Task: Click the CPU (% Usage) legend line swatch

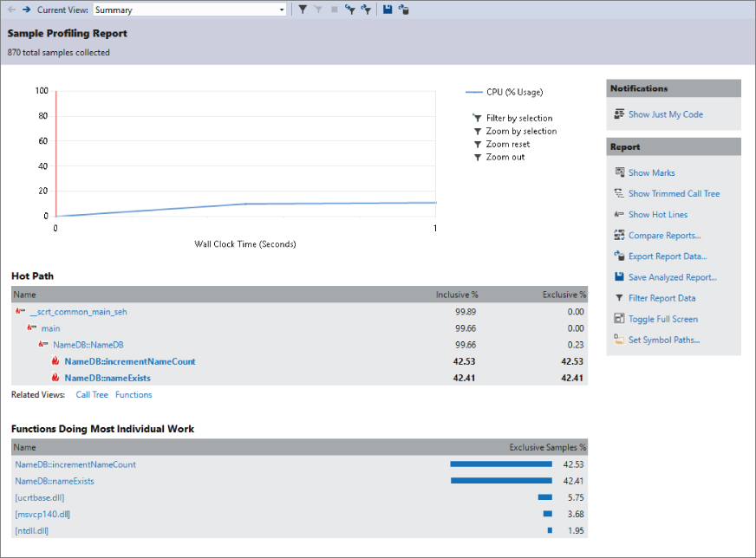Action: point(473,93)
